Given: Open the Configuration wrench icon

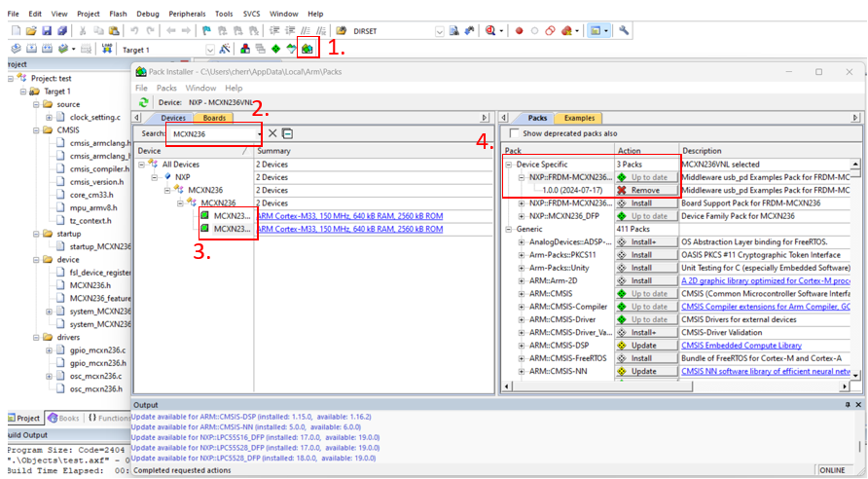Looking at the screenshot, I should (625, 31).
